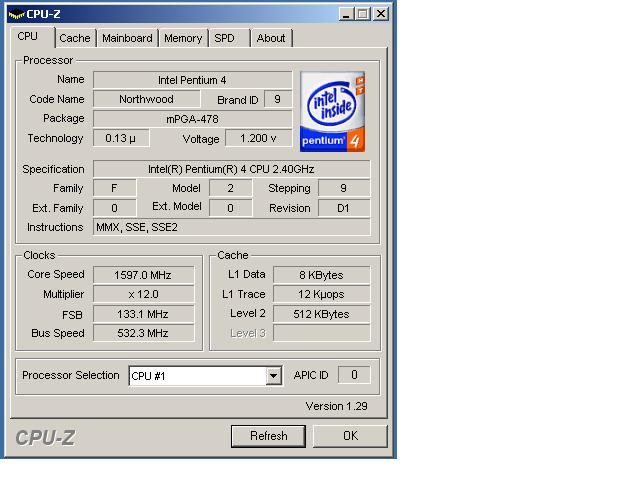Click the APIC ID value field
Viewport: 640px width, 480px height.
(354, 375)
